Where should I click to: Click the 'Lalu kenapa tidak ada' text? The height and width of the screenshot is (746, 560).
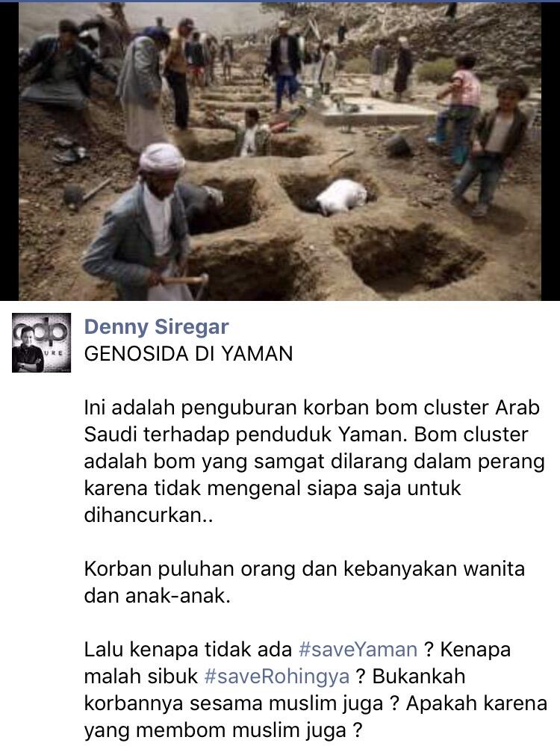pyautogui.click(x=188, y=650)
